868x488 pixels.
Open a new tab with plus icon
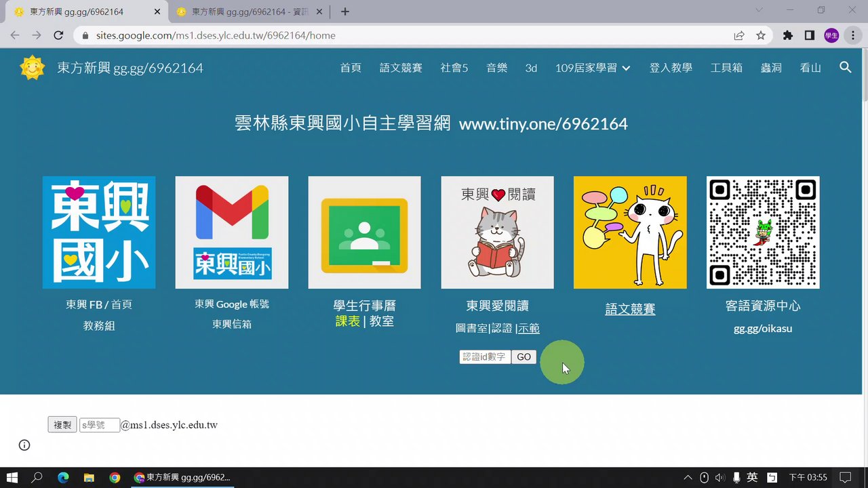[x=345, y=12]
